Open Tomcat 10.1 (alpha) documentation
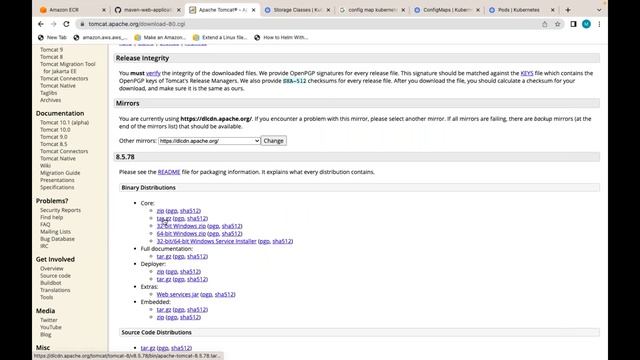Image resolution: width=640 pixels, height=360 pixels. pyautogui.click(x=64, y=122)
